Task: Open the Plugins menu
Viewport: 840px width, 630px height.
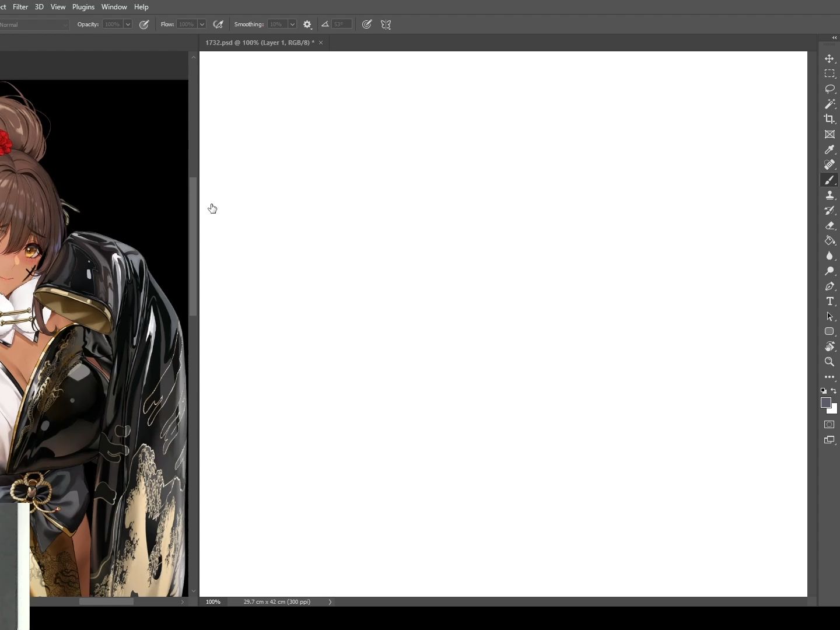Action: tap(83, 7)
